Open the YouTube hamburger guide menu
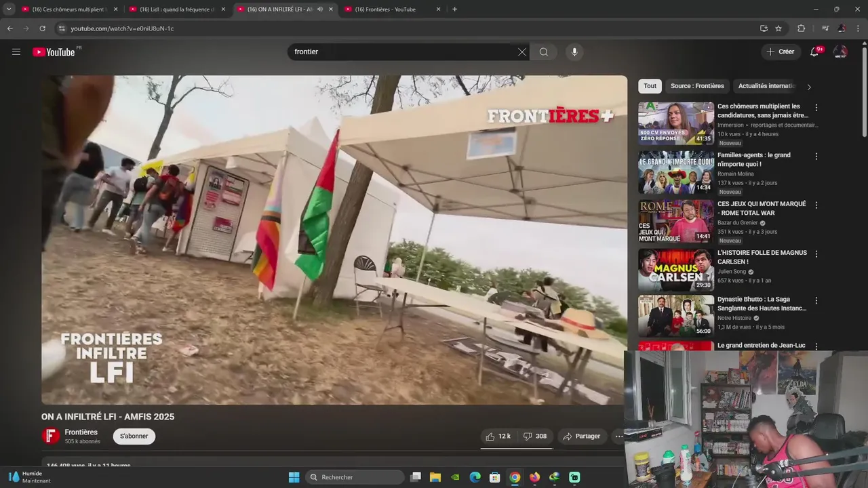This screenshot has width=868, height=488. click(x=16, y=52)
